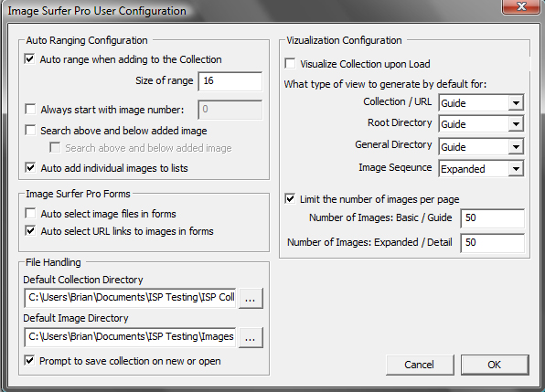
Task: Click the Number of Images: Basic / Guide field
Action: pyautogui.click(x=492, y=218)
